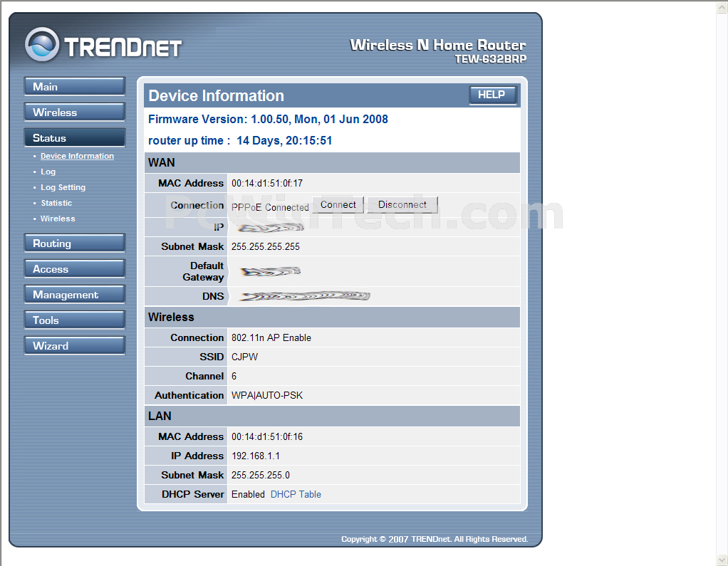Screen dimensions: 728x566
Task: Click the Wireless N Home Router title
Action: 438,45
